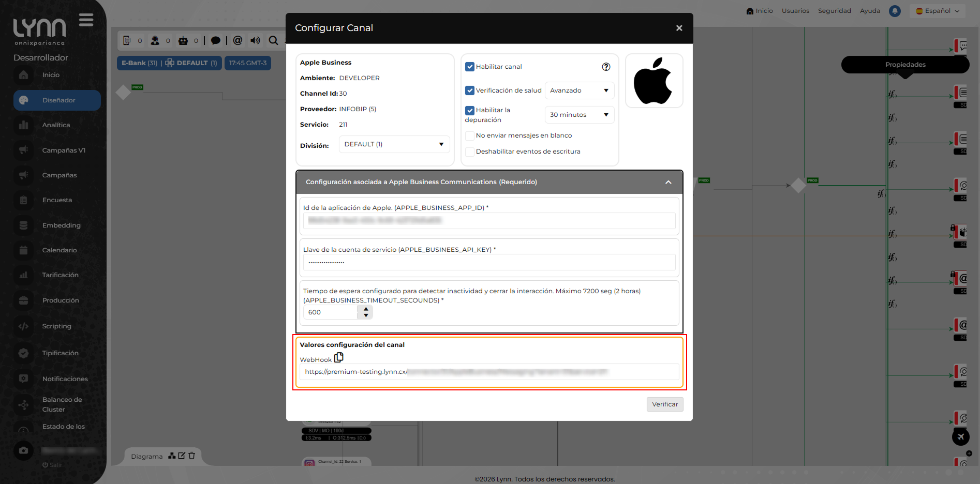This screenshot has height=484, width=980.
Task: Open the Avanzado health check dropdown
Action: click(x=580, y=90)
